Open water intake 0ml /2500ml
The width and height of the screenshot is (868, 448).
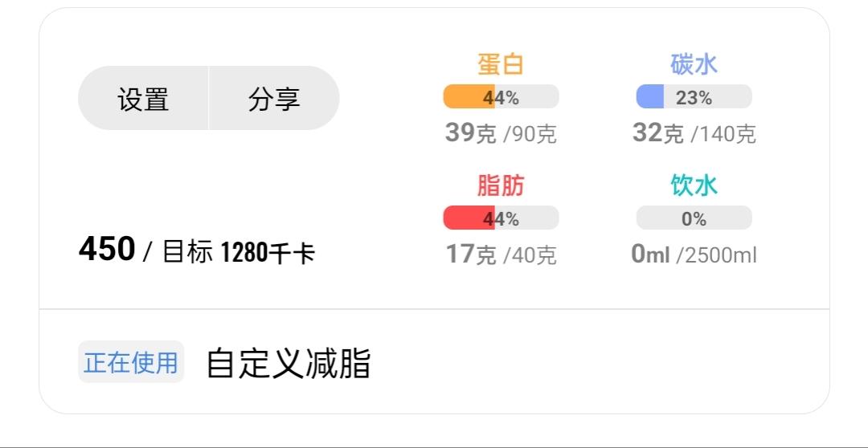[x=694, y=255]
